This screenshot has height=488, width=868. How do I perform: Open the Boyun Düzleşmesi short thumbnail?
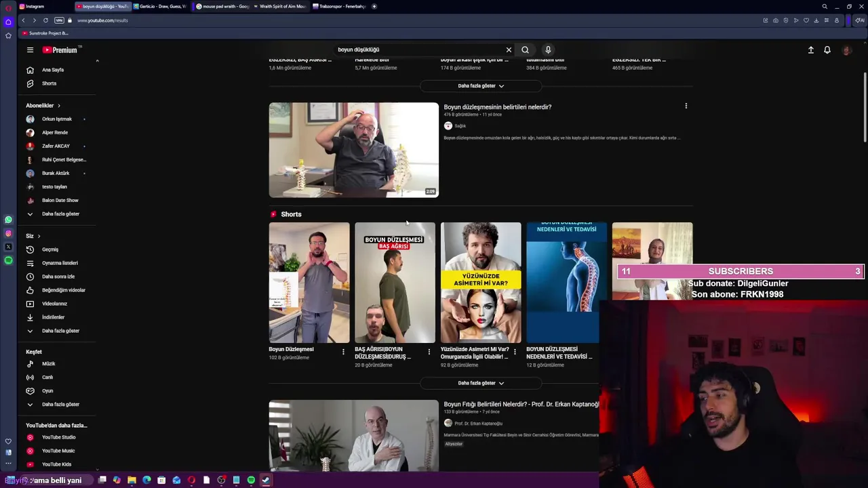(x=309, y=283)
